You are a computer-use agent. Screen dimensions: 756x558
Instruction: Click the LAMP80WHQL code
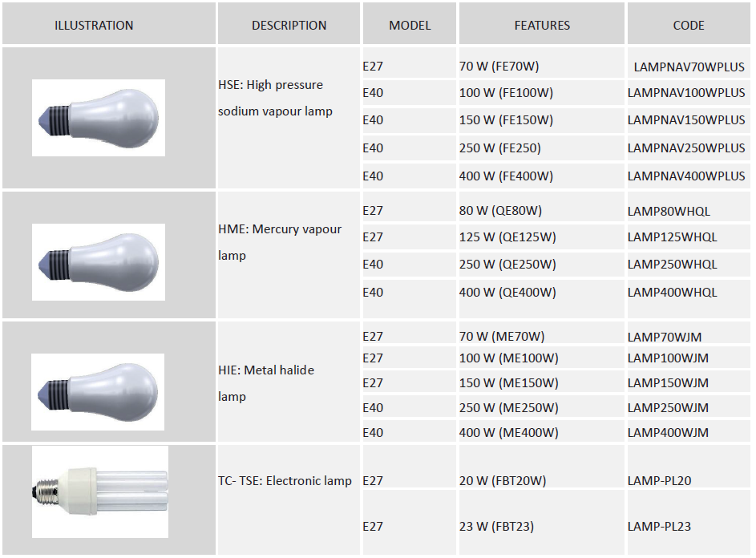click(x=669, y=212)
